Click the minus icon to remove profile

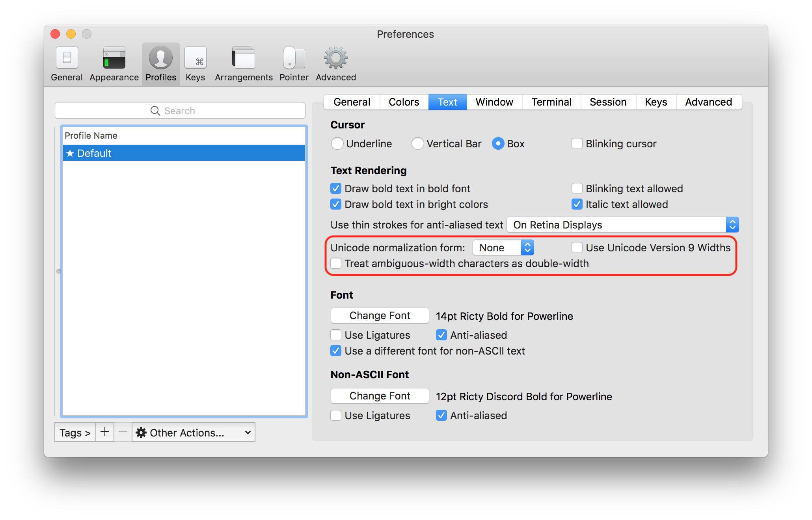pos(123,432)
